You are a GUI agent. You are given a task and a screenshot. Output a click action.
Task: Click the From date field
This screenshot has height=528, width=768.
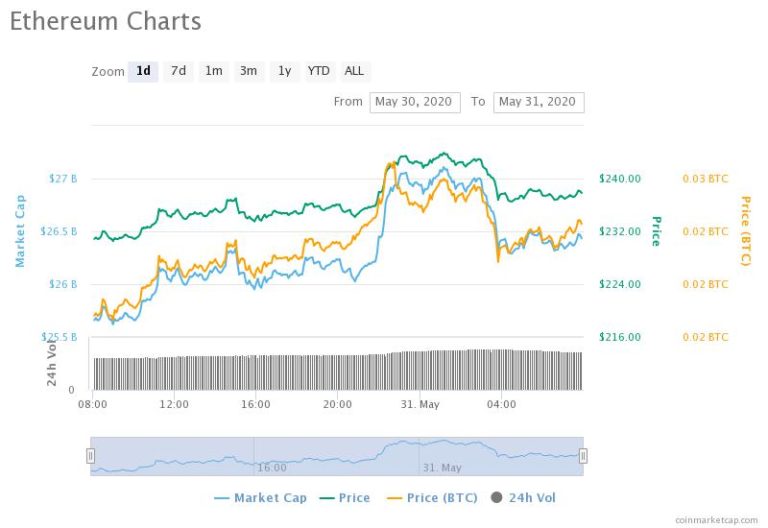[415, 101]
